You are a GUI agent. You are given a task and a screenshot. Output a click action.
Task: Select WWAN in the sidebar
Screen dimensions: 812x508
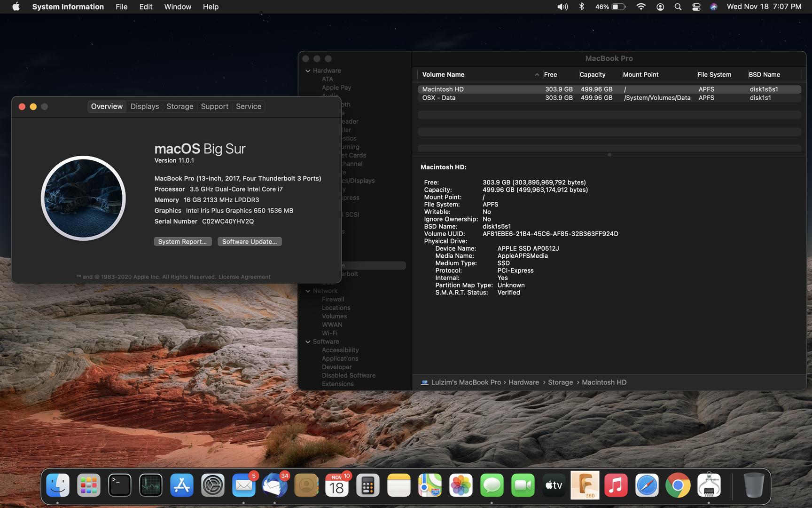[332, 325]
